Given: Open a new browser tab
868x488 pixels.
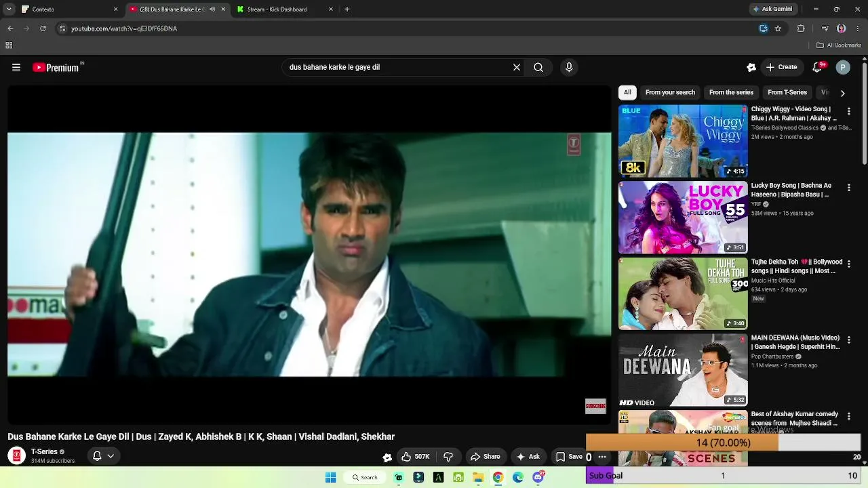Looking at the screenshot, I should pyautogui.click(x=347, y=9).
